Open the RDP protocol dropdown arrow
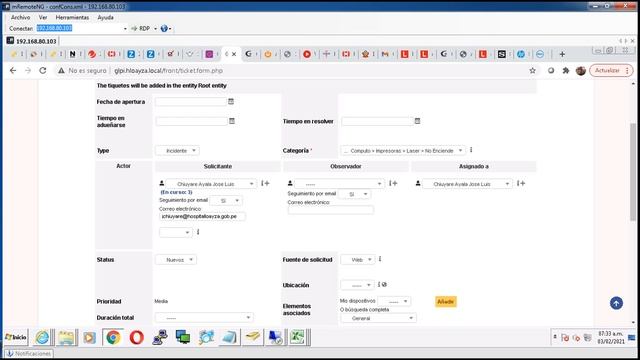 [155, 29]
